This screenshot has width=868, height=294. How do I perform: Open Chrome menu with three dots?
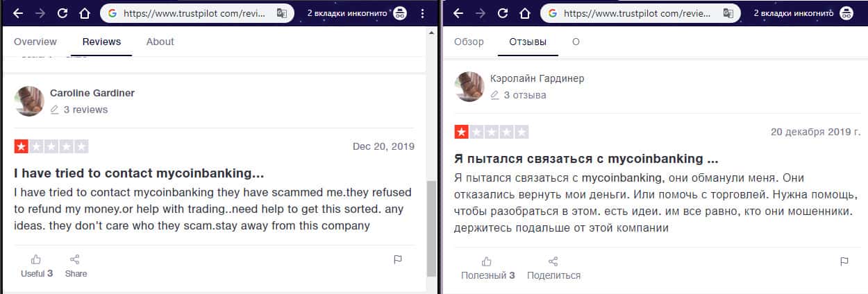(423, 13)
